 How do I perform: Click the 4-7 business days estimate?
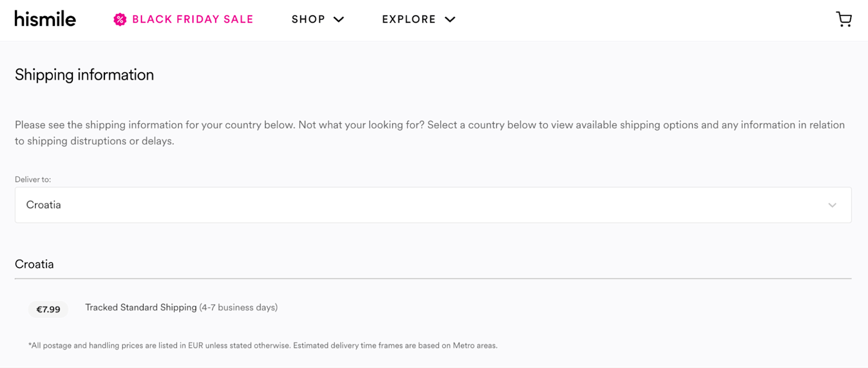coord(238,307)
